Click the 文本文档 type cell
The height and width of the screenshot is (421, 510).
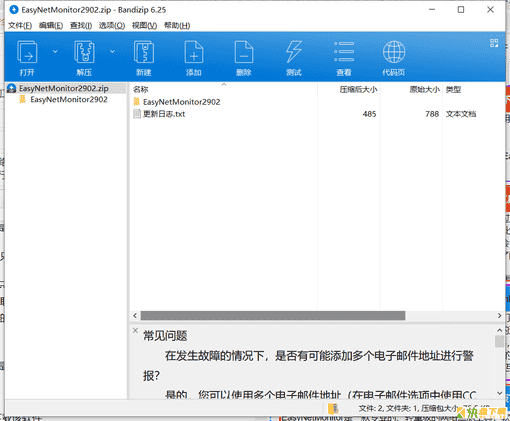(461, 114)
